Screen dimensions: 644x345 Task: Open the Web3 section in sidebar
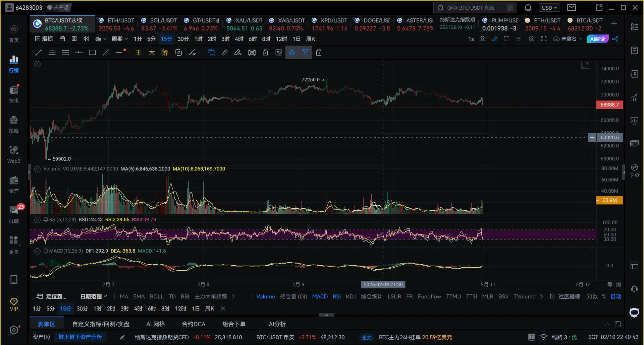click(x=14, y=155)
